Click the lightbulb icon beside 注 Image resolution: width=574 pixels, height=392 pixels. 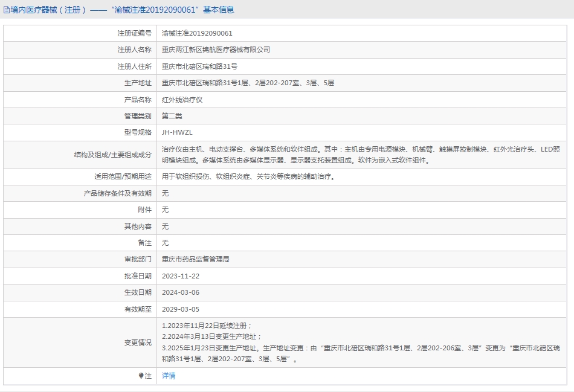(x=141, y=376)
